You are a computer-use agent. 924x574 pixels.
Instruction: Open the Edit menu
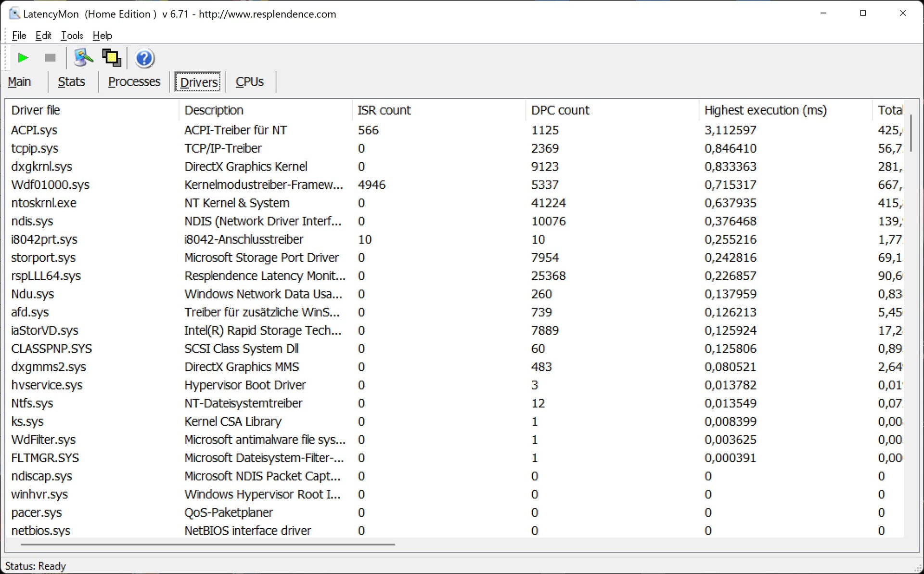click(x=43, y=36)
